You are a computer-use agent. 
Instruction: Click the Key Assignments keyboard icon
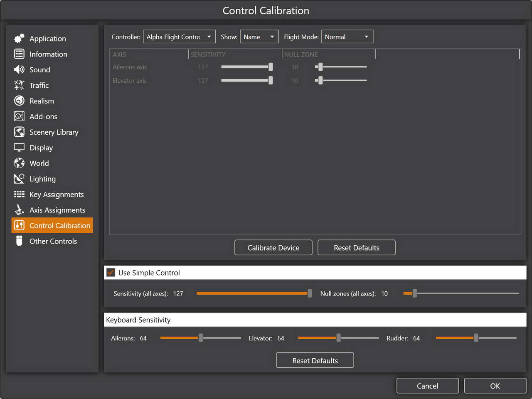19,195
